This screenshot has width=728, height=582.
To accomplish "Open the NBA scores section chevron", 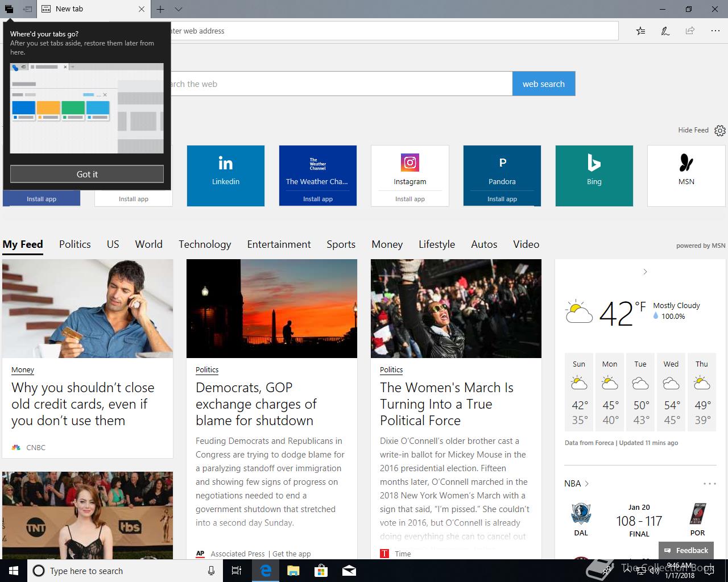I will [x=586, y=484].
